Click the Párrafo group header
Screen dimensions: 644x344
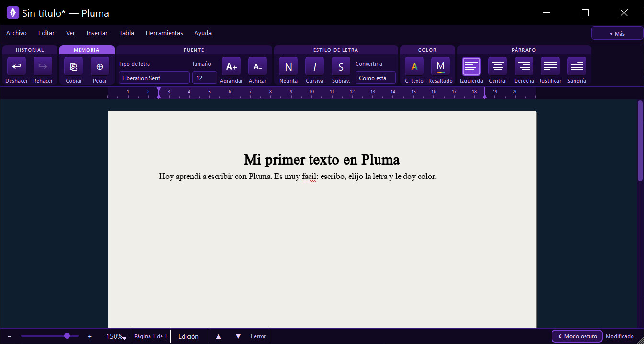point(524,50)
